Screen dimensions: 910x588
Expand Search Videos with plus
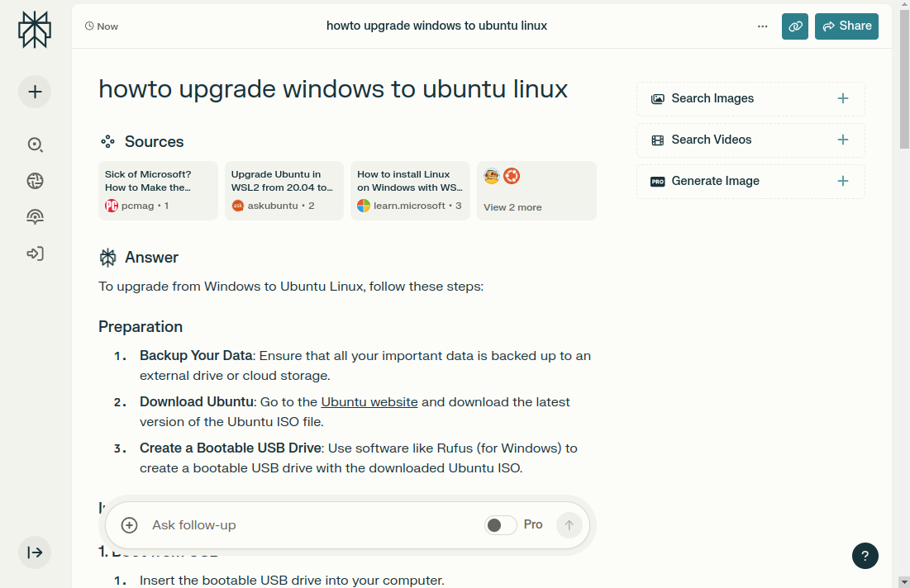843,140
